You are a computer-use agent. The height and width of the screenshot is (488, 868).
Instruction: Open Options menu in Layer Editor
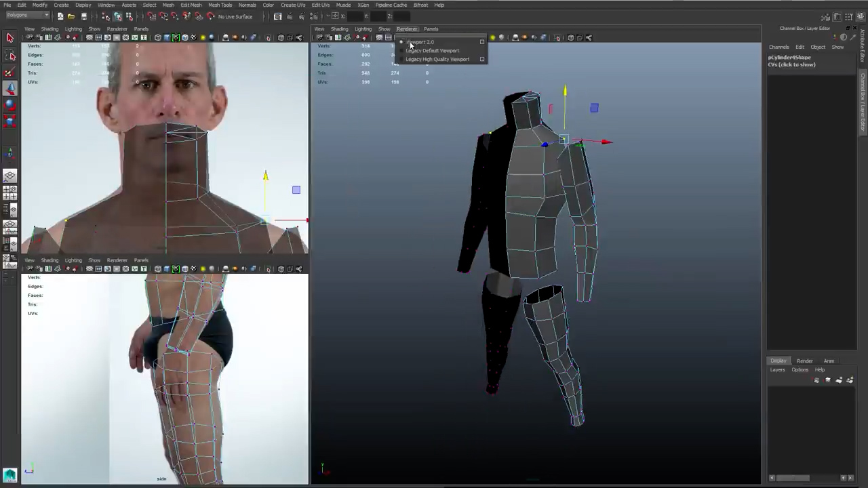pyautogui.click(x=800, y=370)
